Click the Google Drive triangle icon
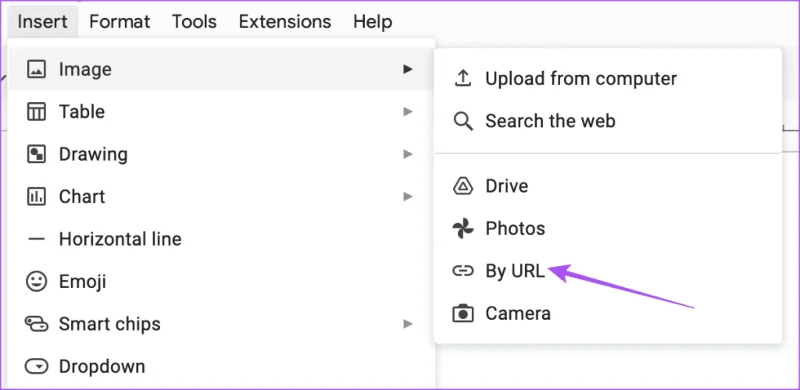800x390 pixels. tap(463, 186)
